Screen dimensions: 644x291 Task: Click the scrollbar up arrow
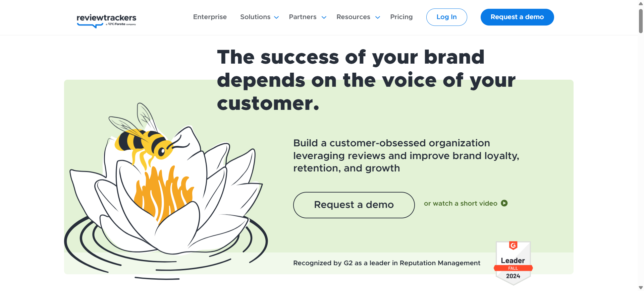pyautogui.click(x=641, y=4)
